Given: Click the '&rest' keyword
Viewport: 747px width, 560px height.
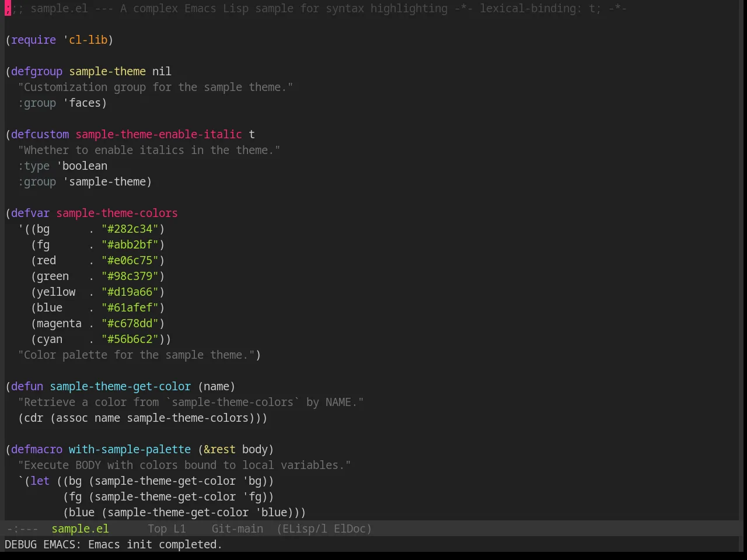Looking at the screenshot, I should (x=219, y=449).
